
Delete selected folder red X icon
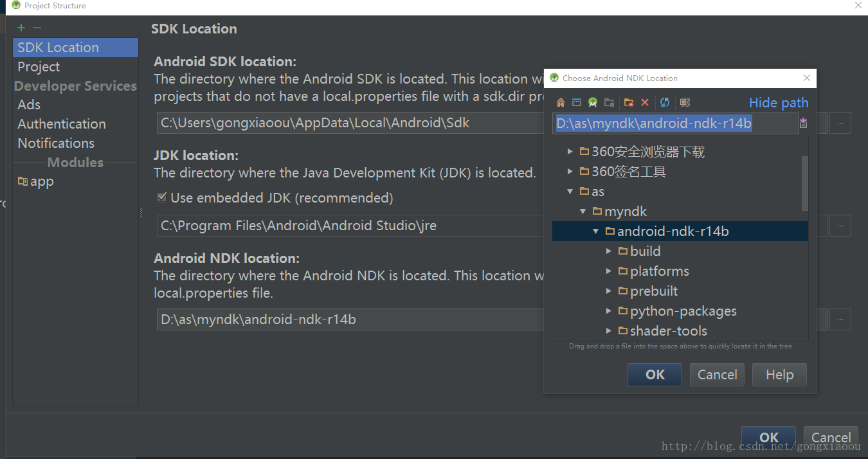[645, 102]
